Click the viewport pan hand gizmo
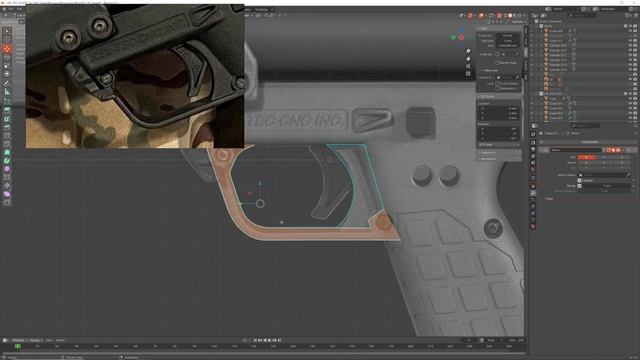Image resolution: width=640 pixels, height=360 pixels. point(468,59)
